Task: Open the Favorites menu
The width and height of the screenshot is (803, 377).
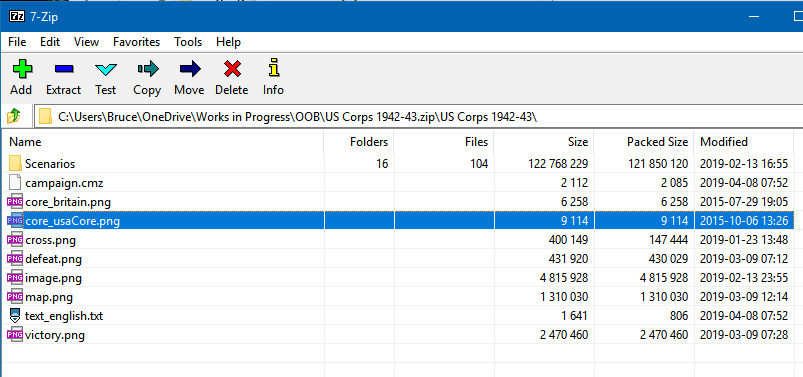Action: (136, 42)
